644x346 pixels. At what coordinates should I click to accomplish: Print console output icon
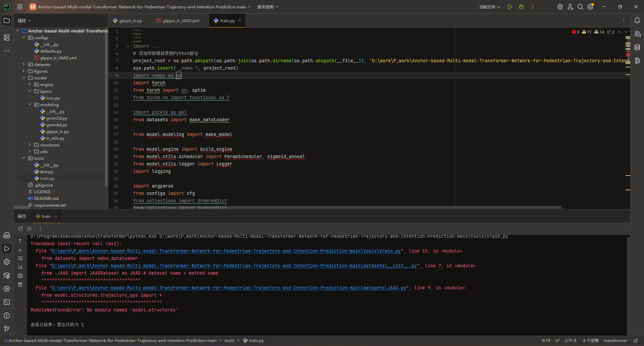(20, 276)
